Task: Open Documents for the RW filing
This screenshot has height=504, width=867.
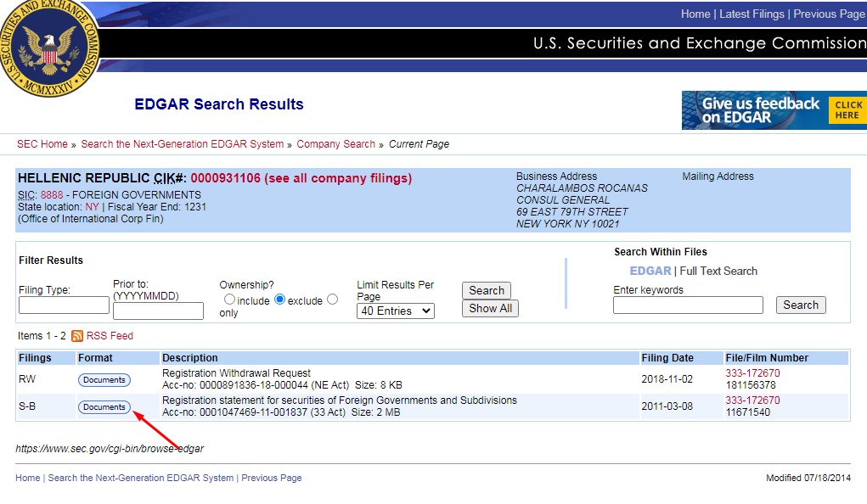Action: (104, 380)
